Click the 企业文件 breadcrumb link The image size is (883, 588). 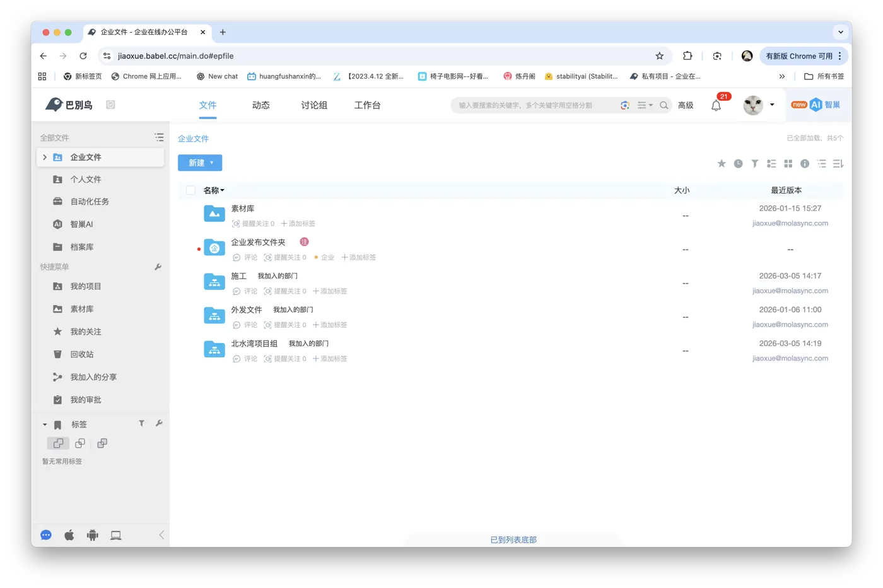point(193,139)
